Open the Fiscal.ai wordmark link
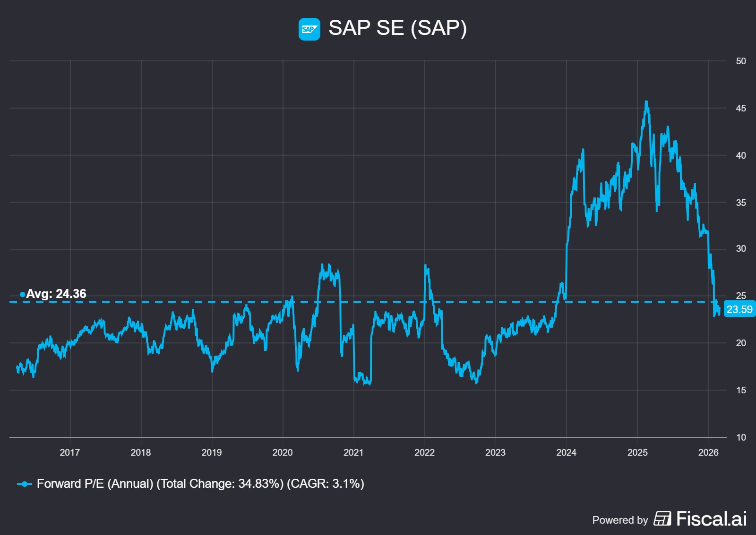Viewport: 756px width, 535px height. click(x=711, y=518)
